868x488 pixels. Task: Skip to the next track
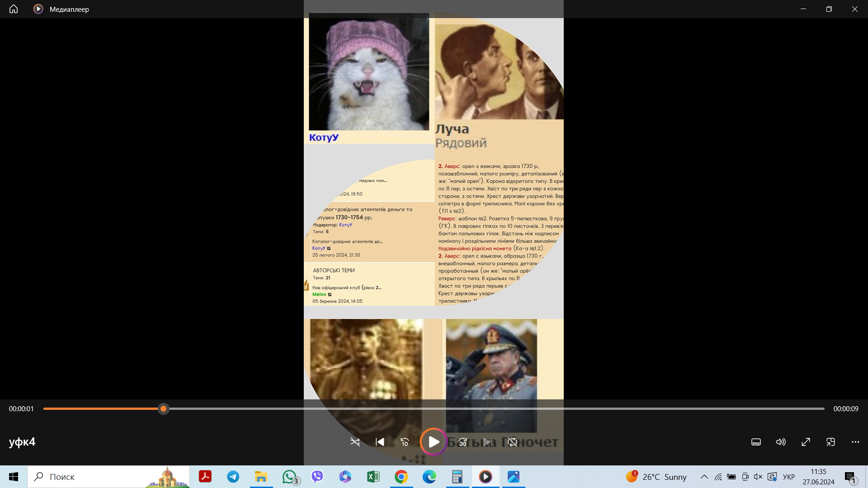487,442
